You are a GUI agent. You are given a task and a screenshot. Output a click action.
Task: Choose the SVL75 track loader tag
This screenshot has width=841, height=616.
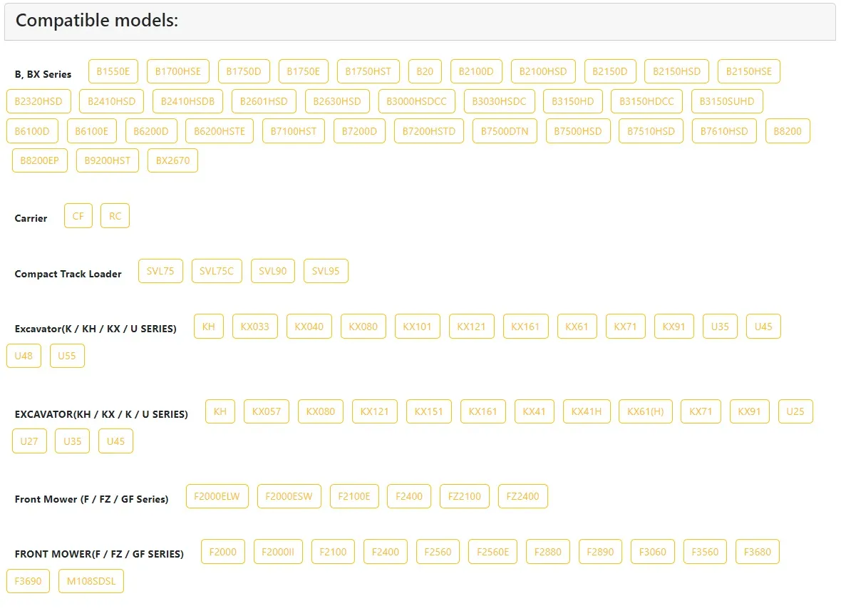point(160,271)
